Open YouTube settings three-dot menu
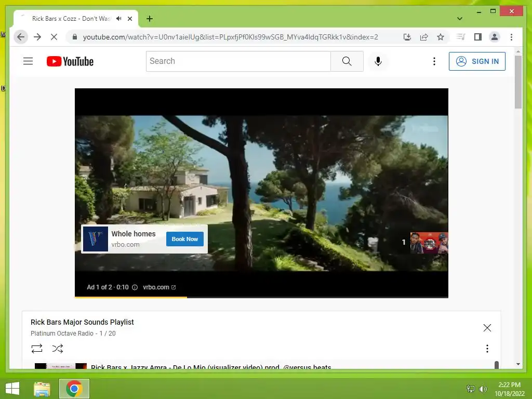The image size is (532, 399). pyautogui.click(x=434, y=61)
